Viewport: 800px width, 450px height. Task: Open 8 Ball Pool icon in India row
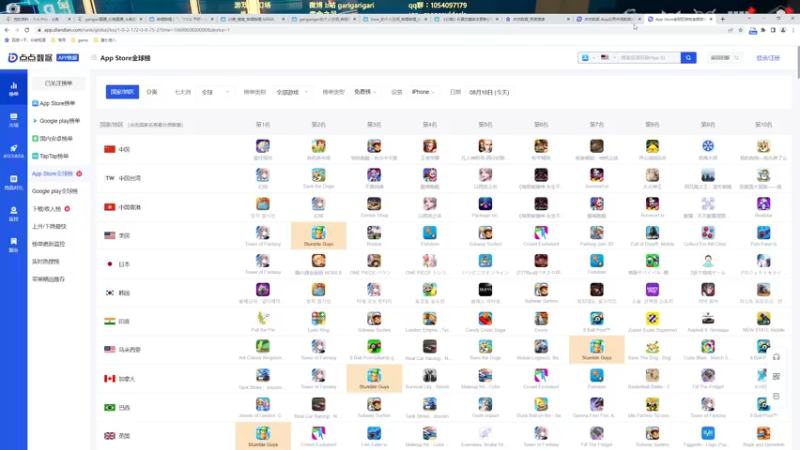click(596, 318)
